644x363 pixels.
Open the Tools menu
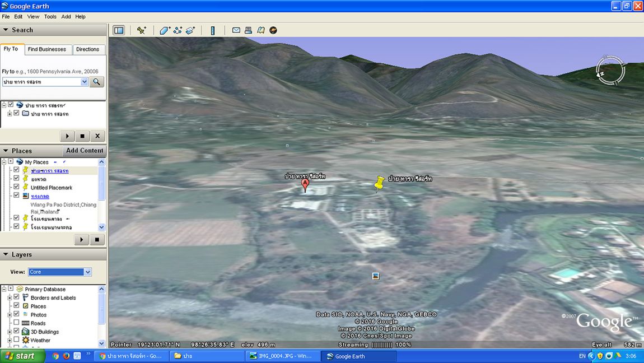click(50, 17)
